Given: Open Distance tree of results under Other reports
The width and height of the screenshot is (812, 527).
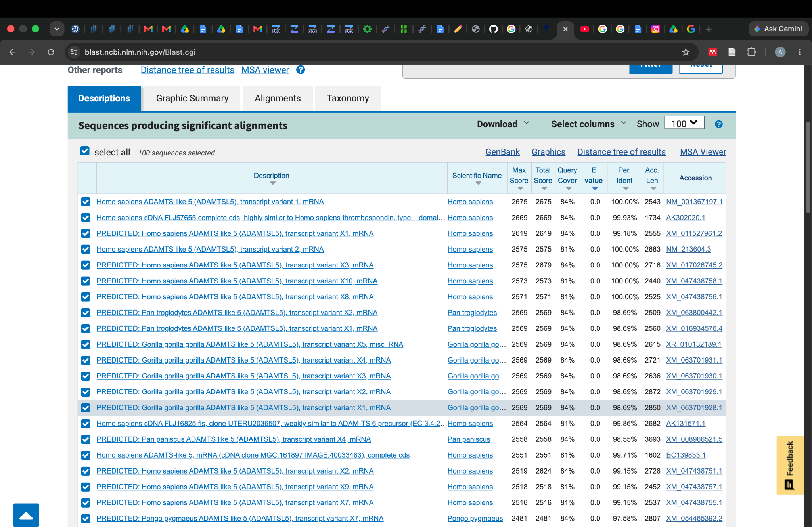Looking at the screenshot, I should (x=188, y=70).
